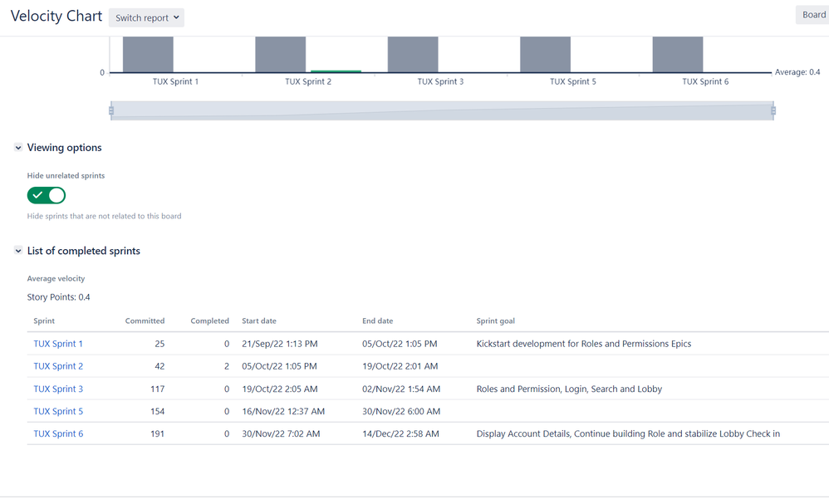The image size is (829, 504).
Task: Click TUX Sprint 1 committed bar in chart
Action: click(x=148, y=55)
